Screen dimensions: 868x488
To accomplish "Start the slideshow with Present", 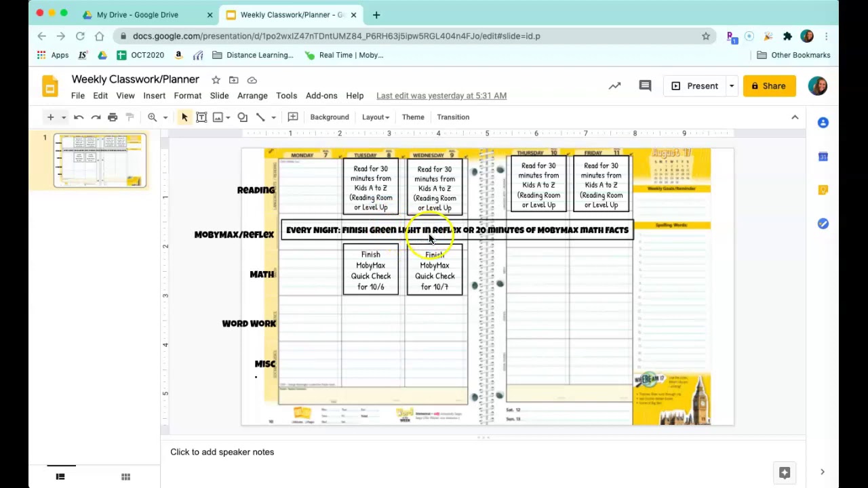I will click(695, 86).
